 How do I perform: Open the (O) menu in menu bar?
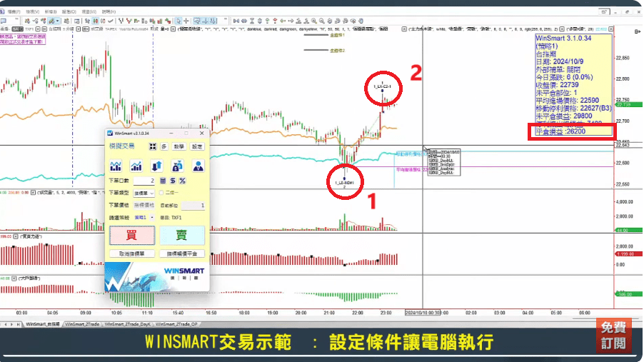pyautogui.click(x=69, y=11)
